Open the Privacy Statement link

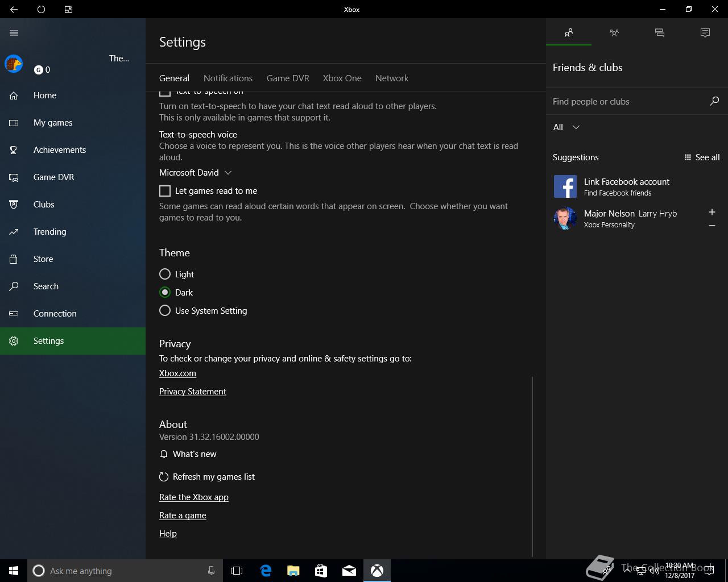pyautogui.click(x=193, y=392)
